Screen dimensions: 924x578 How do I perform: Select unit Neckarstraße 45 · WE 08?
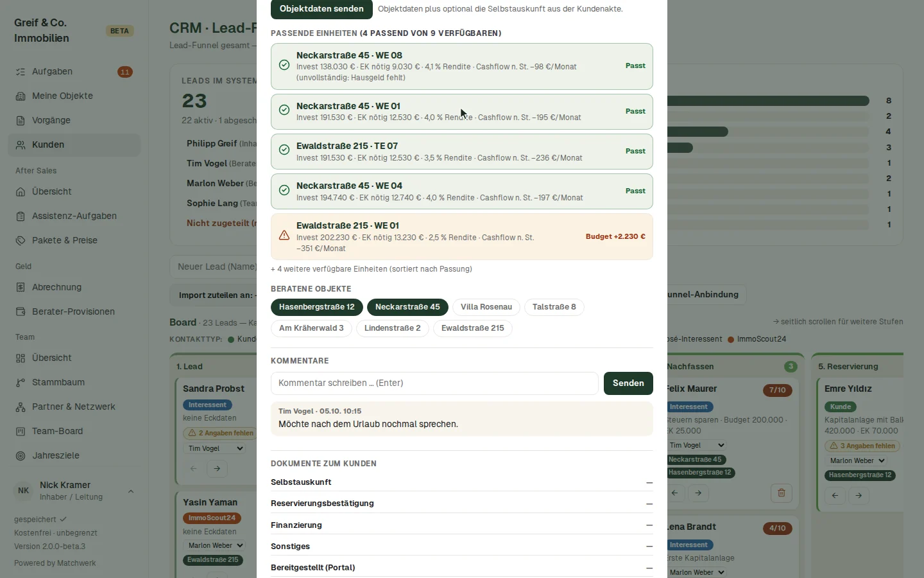462,66
